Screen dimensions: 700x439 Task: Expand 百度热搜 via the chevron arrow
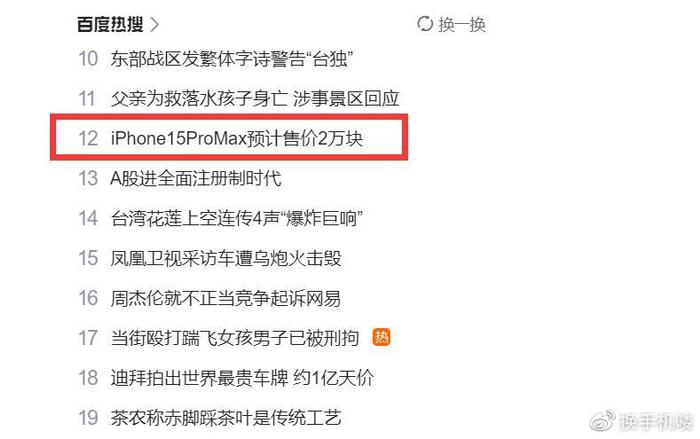click(x=154, y=24)
